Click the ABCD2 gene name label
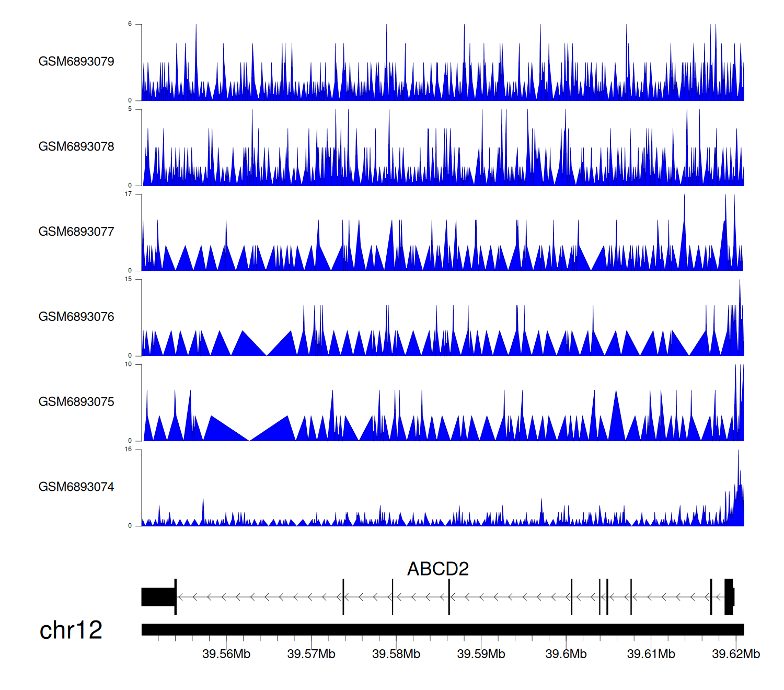The height and width of the screenshot is (690, 784). [438, 569]
